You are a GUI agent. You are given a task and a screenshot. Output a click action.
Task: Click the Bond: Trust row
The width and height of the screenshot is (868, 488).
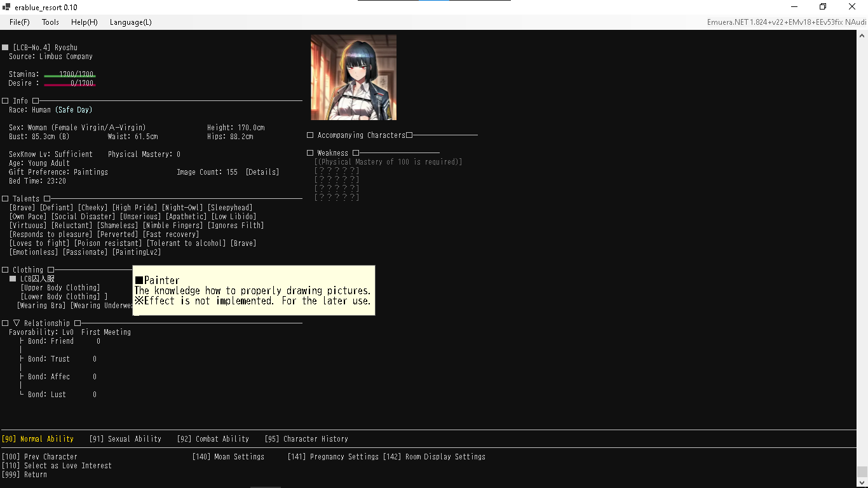coord(58,359)
